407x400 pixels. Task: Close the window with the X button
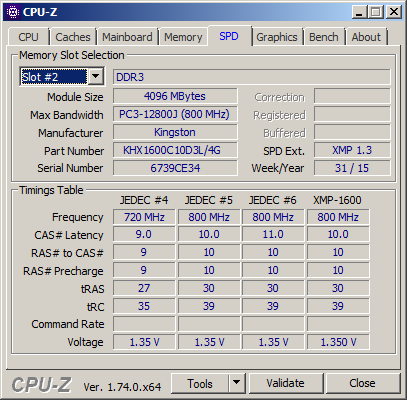(x=394, y=12)
